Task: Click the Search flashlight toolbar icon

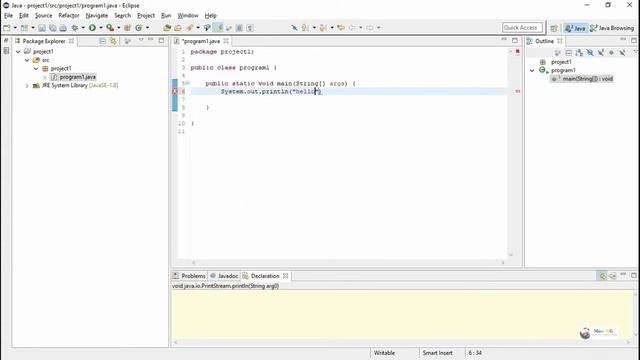Action: click(x=189, y=28)
